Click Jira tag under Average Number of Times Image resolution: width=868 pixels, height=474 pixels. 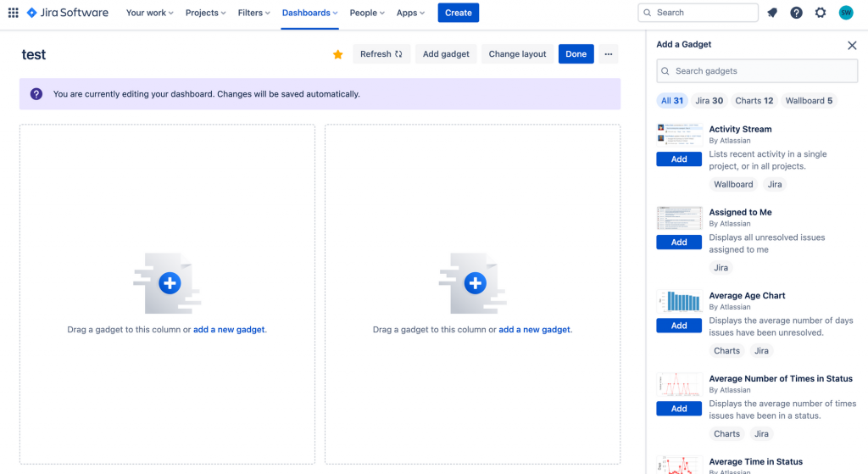click(762, 433)
